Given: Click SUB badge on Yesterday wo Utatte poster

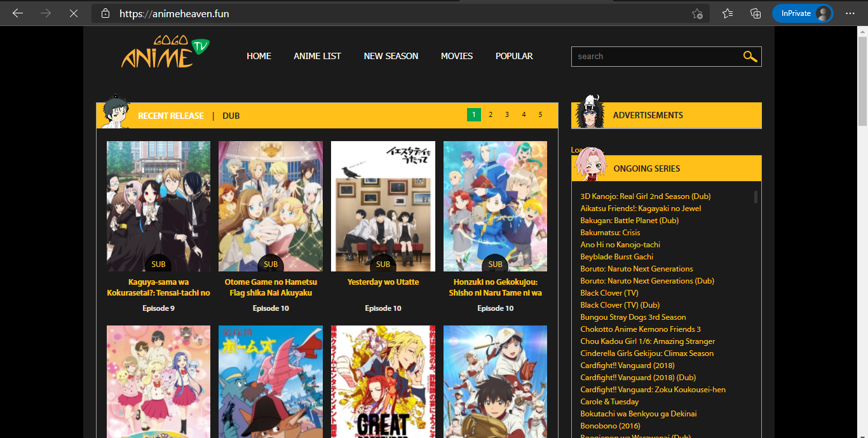Looking at the screenshot, I should [383, 264].
